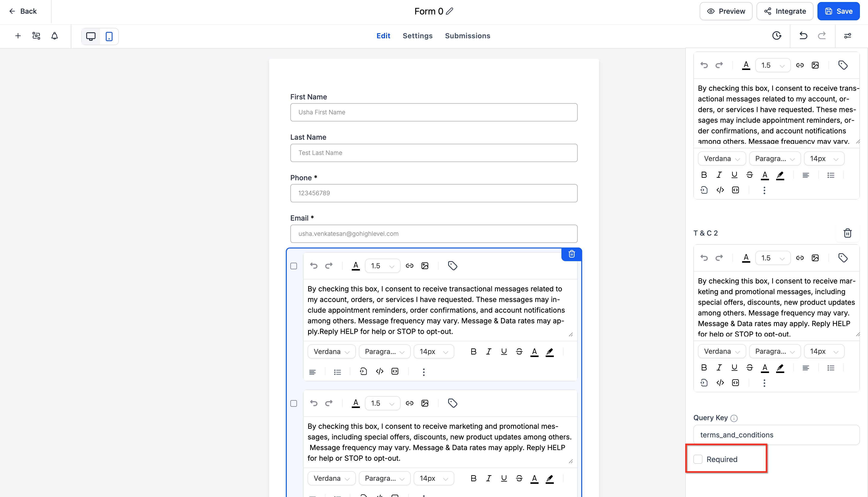Click the blue trash icon on selected field
Image resolution: width=868 pixels, height=497 pixels.
point(572,254)
